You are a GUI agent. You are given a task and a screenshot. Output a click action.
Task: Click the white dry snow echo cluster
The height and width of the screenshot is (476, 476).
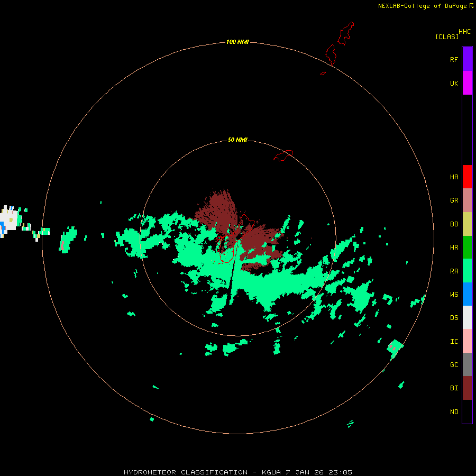click(8, 220)
